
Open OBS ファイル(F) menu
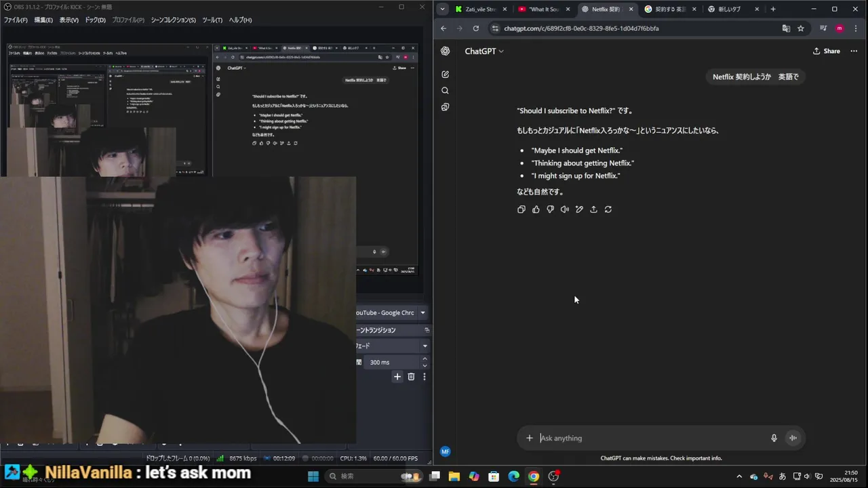(x=16, y=20)
